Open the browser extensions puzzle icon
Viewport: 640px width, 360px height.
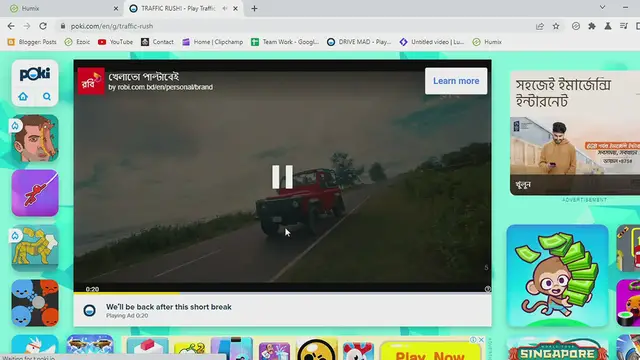pyautogui.click(x=592, y=26)
